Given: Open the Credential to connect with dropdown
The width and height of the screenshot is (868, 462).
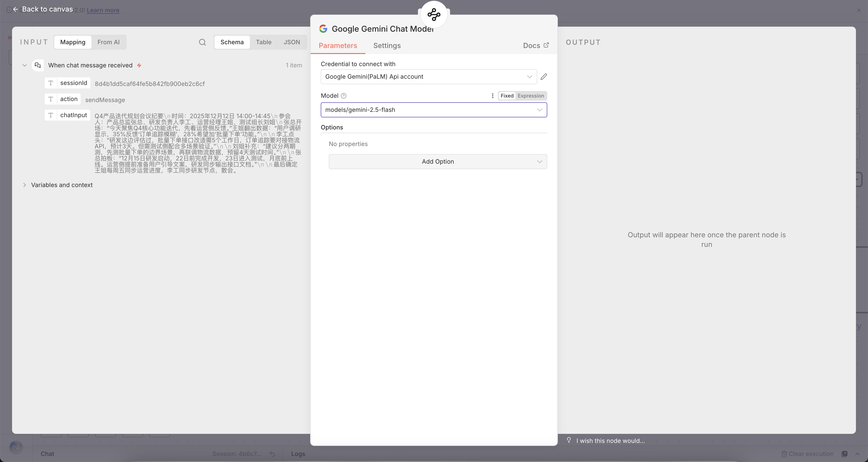Looking at the screenshot, I should (428, 77).
